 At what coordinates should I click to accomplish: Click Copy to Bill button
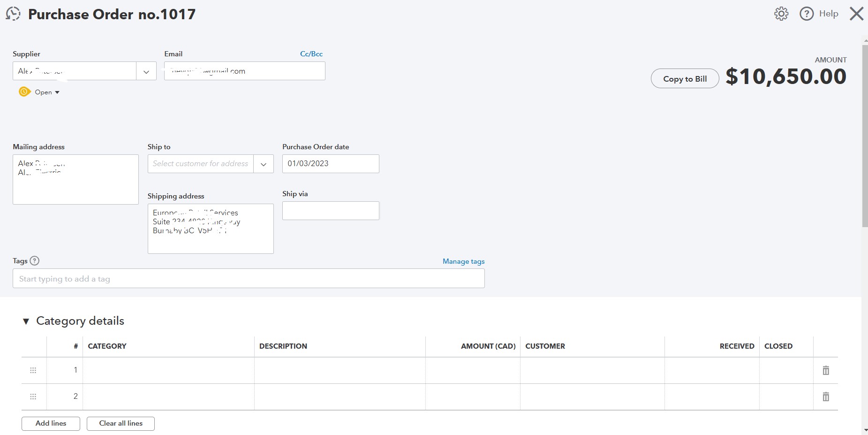tap(685, 78)
